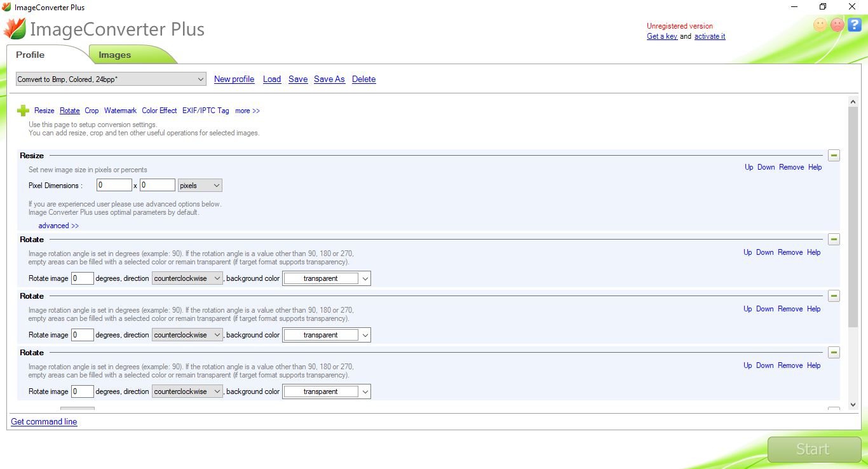Click Get a key link

pos(662,36)
